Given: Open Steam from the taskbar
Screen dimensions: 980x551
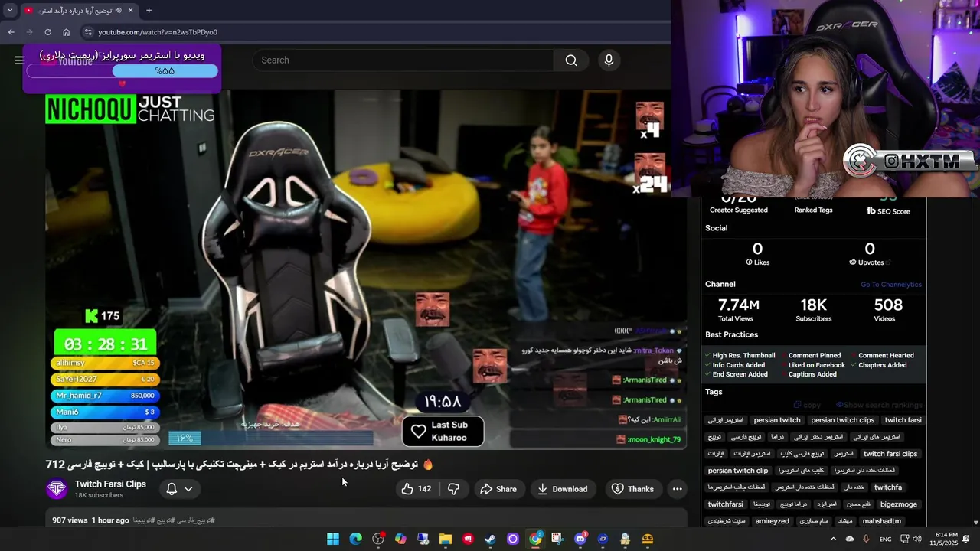Looking at the screenshot, I should 490,539.
